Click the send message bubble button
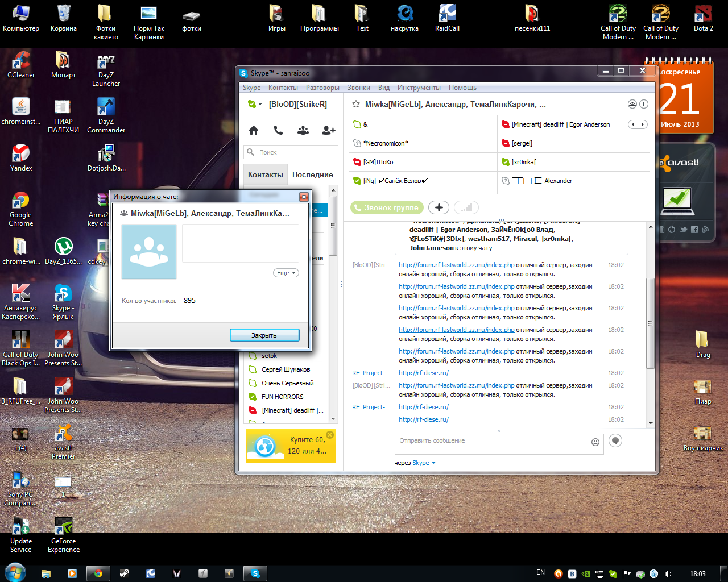The height and width of the screenshot is (582, 728). 615,440
